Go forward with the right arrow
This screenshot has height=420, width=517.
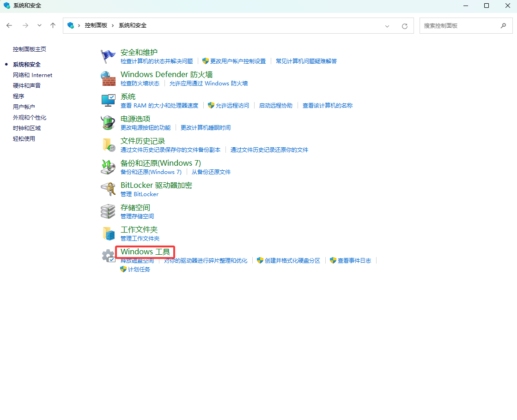pos(25,25)
